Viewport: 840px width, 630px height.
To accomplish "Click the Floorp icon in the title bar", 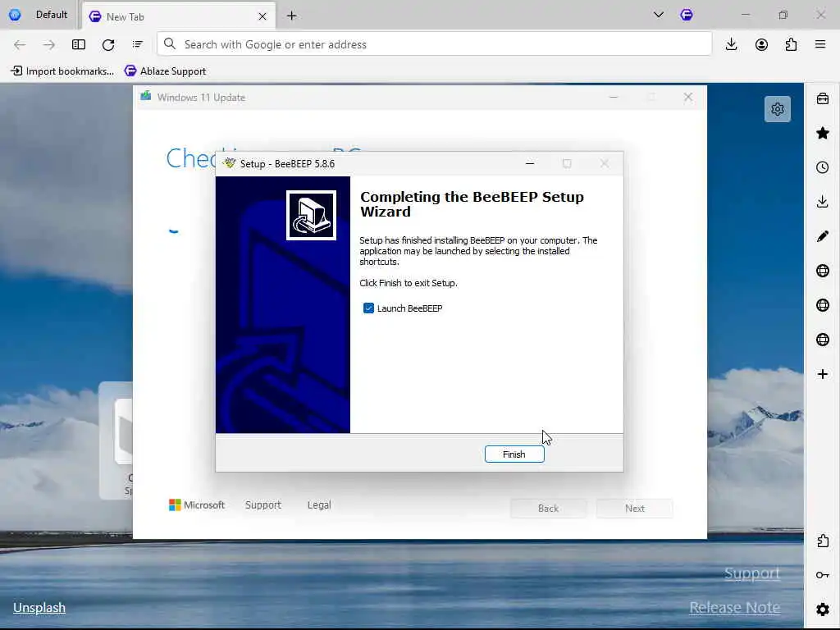I will point(687,15).
